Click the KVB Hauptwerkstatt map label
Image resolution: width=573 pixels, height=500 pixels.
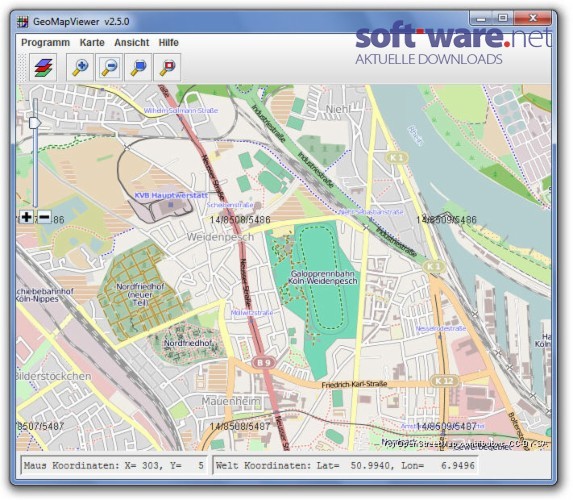[171, 196]
